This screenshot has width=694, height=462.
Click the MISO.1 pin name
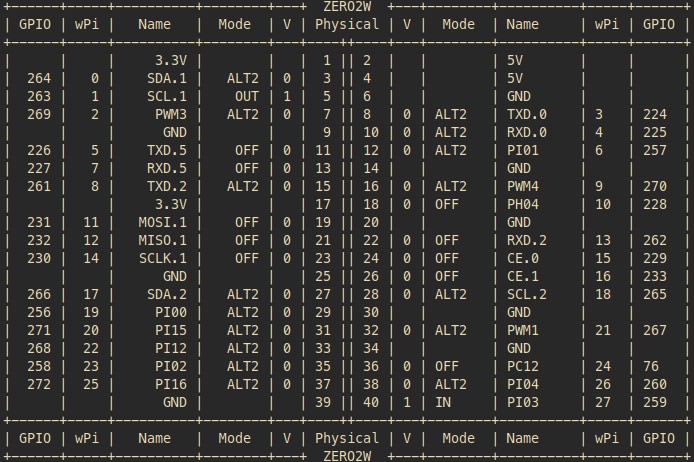tap(162, 240)
